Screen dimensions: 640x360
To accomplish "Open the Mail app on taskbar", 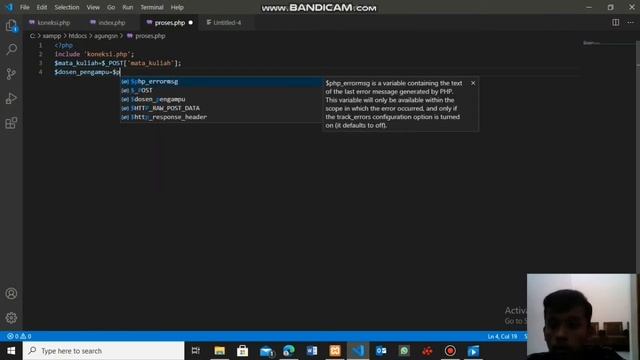I will click(x=266, y=351).
